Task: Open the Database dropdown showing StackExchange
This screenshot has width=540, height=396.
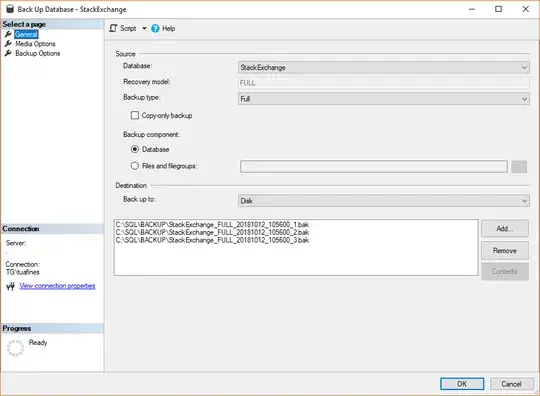Action: tap(384, 67)
